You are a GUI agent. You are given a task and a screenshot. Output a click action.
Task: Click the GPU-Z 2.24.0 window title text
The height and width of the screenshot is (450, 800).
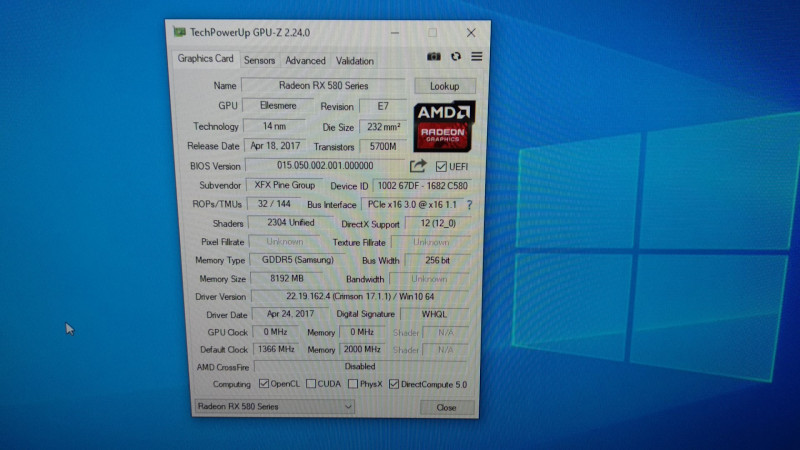(x=250, y=33)
